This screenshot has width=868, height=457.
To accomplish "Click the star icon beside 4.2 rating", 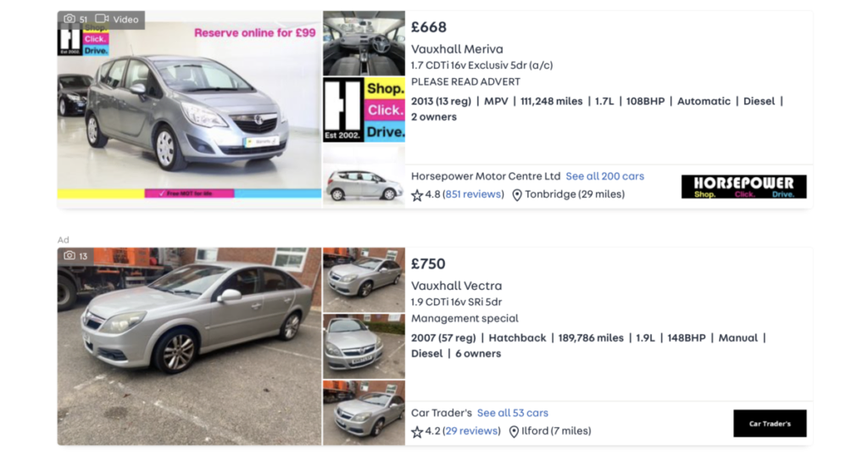I will [x=417, y=432].
